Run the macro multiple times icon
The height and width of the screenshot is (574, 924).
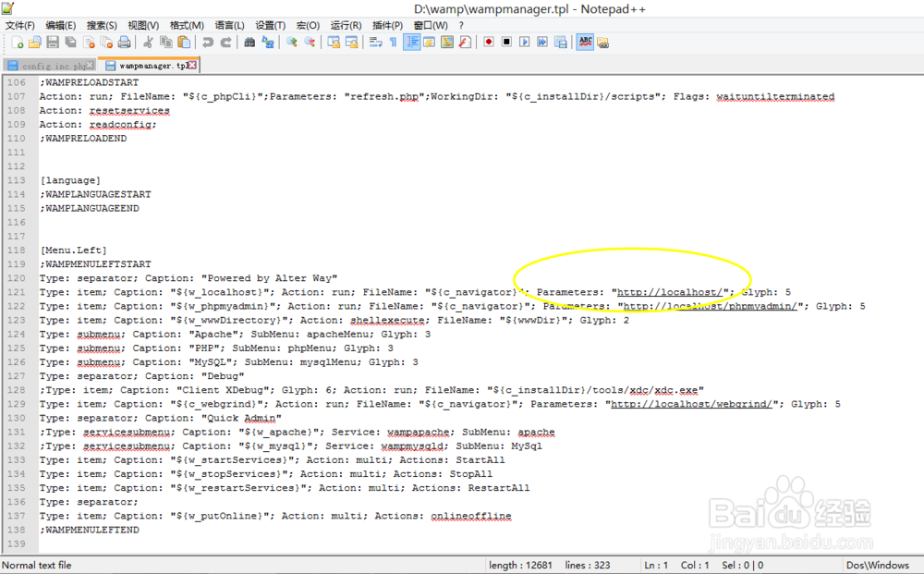coord(542,42)
